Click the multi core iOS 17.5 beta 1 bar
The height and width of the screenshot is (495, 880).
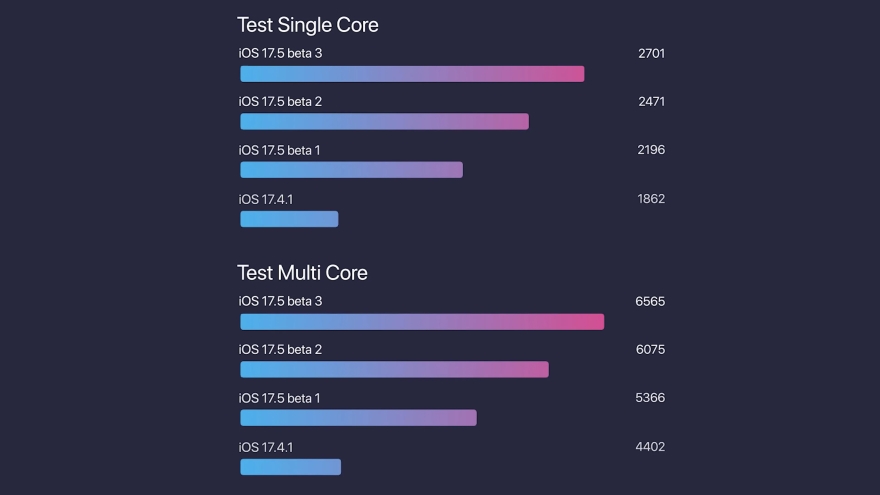tap(358, 418)
